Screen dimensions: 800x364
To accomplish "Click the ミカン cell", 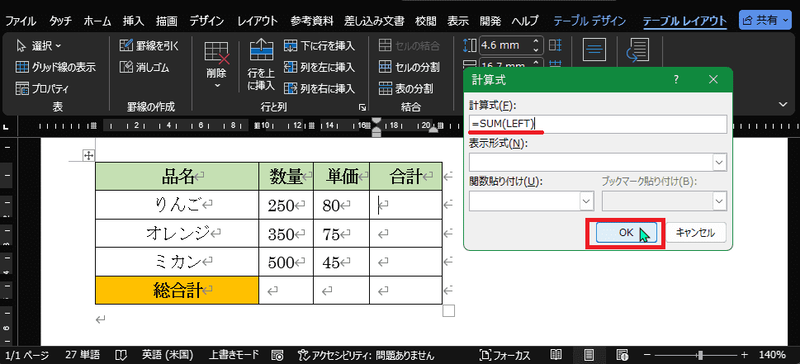I will click(177, 262).
